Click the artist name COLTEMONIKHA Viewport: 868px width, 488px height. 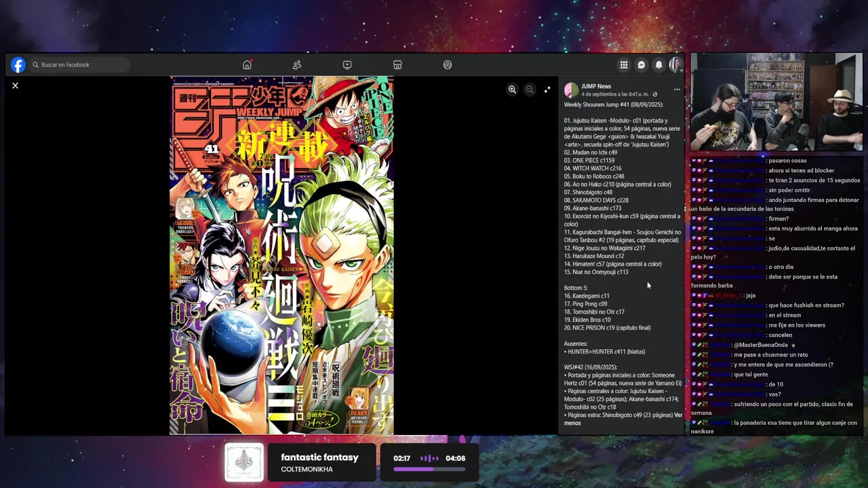pos(307,469)
